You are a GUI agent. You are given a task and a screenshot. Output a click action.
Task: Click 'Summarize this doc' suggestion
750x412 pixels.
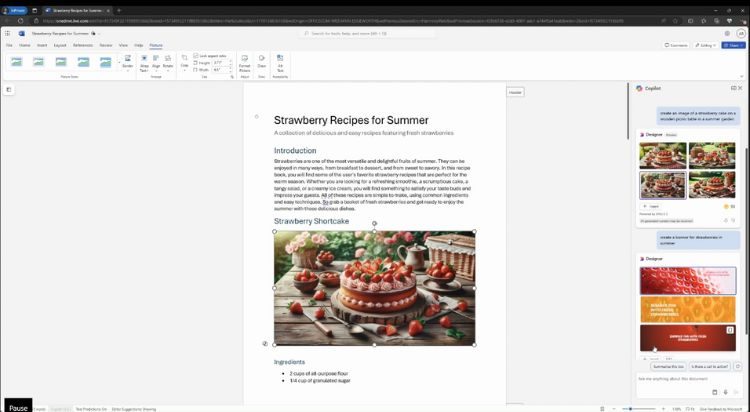click(668, 367)
